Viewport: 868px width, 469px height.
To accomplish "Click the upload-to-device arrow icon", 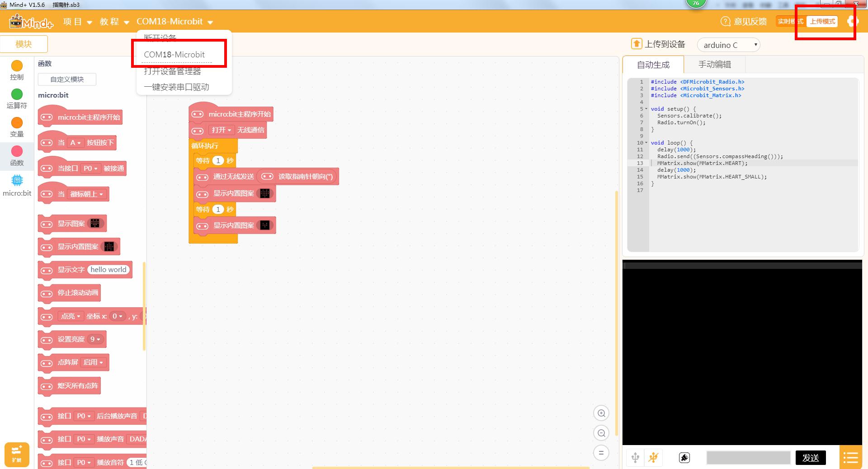I will point(637,44).
